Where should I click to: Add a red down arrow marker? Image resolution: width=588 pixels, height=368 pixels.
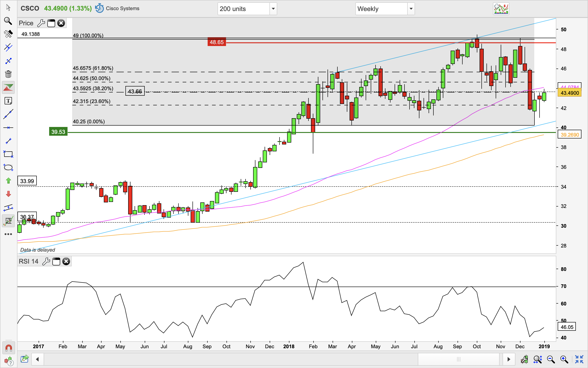pos(8,194)
